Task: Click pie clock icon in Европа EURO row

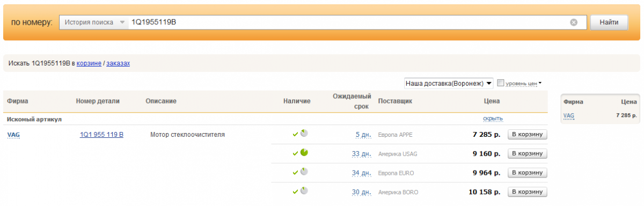Action: pyautogui.click(x=304, y=172)
